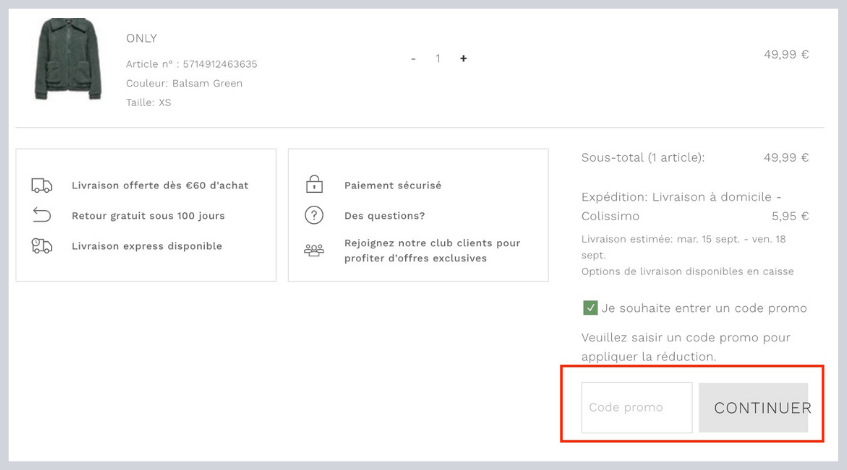This screenshot has height=470, width=847.
Task: Click the ONLY brand name
Action: point(141,38)
